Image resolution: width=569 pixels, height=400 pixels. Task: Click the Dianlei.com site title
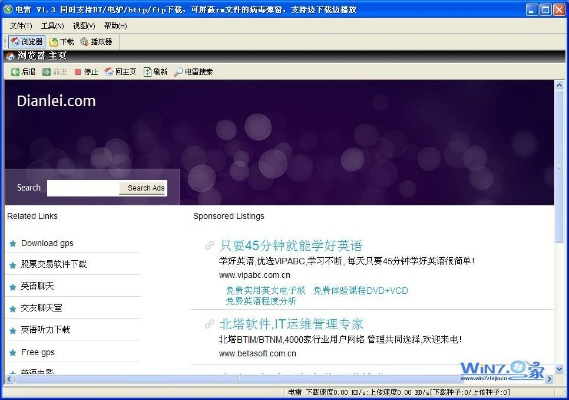[x=56, y=101]
